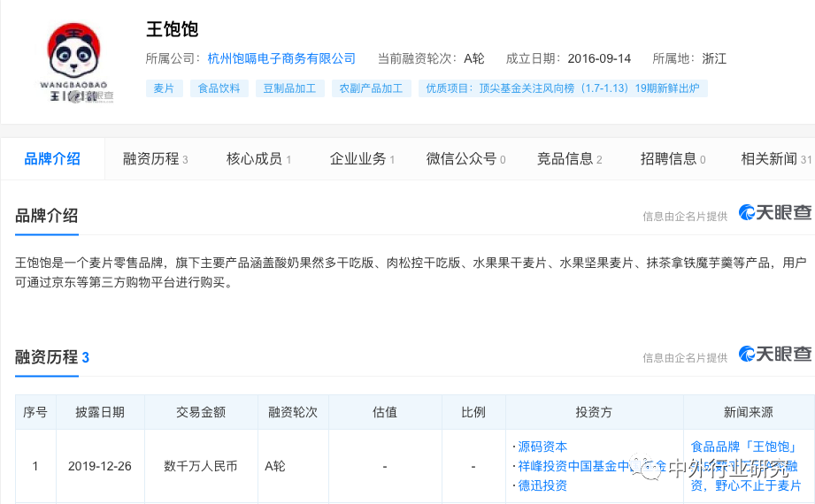The height and width of the screenshot is (504, 815).
Task: Switch to the 核心成员 tab
Action: point(258,159)
